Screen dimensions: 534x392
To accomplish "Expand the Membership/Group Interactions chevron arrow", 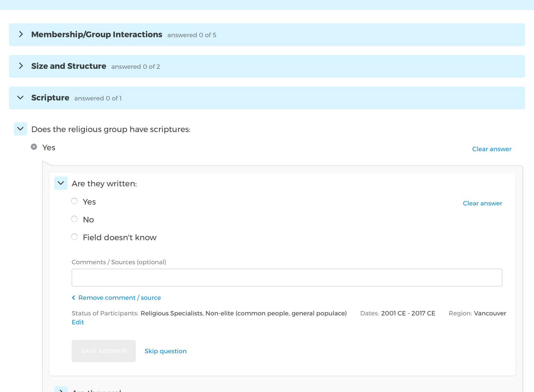I will [21, 34].
